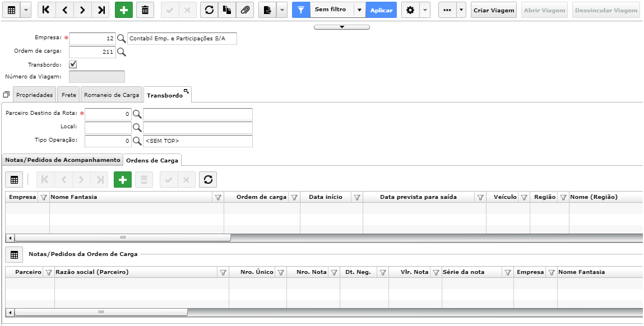Viewport: 644px width, 326px height.
Task: Click the green add record button in the top toolbar
Action: [x=124, y=10]
